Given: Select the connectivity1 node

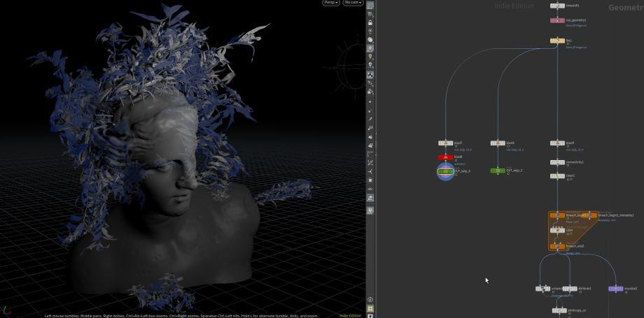Looking at the screenshot, I should (557, 162).
